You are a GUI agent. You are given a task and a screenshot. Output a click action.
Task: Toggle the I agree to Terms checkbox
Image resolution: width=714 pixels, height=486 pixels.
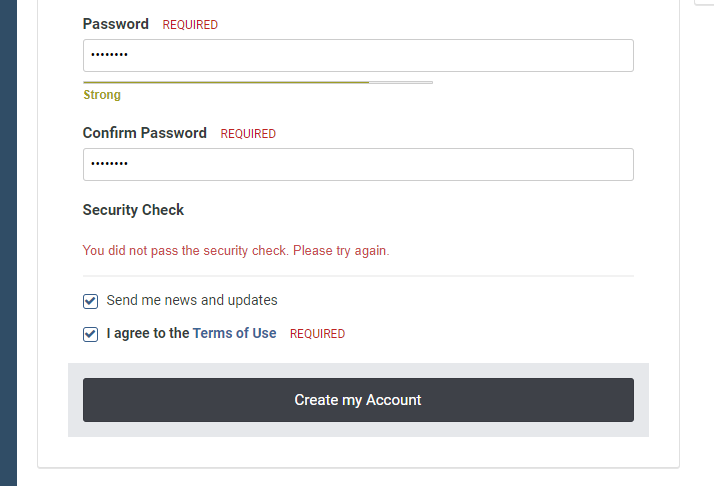tap(91, 334)
